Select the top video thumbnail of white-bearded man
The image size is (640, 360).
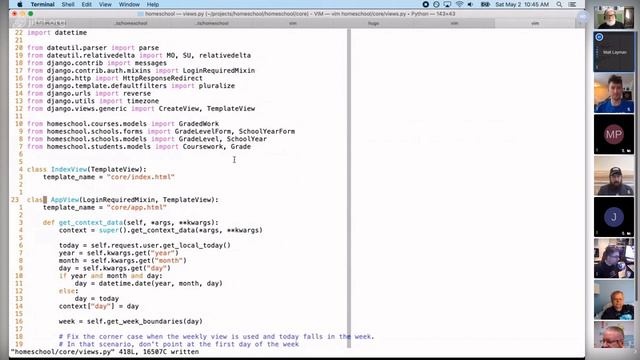(614, 17)
